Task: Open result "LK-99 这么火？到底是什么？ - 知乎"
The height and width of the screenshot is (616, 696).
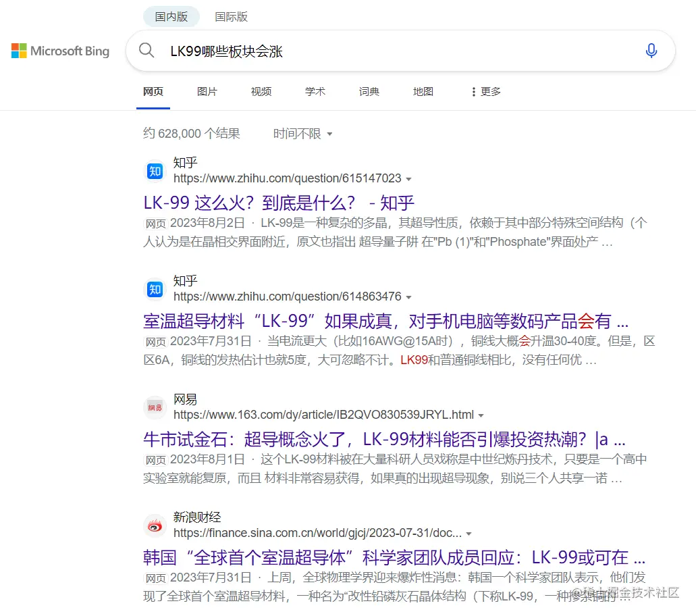Action: 279,203
